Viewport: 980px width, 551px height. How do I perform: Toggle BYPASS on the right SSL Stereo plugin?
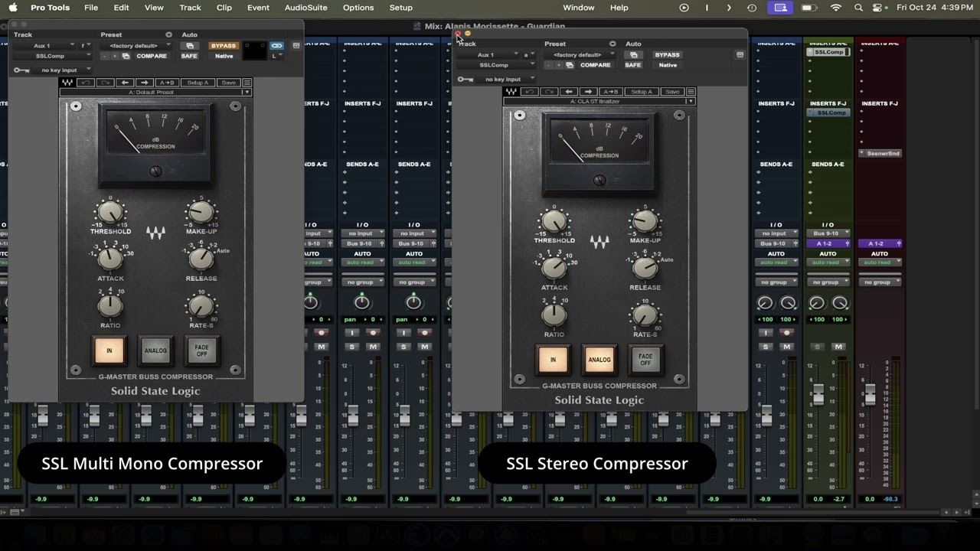click(667, 55)
